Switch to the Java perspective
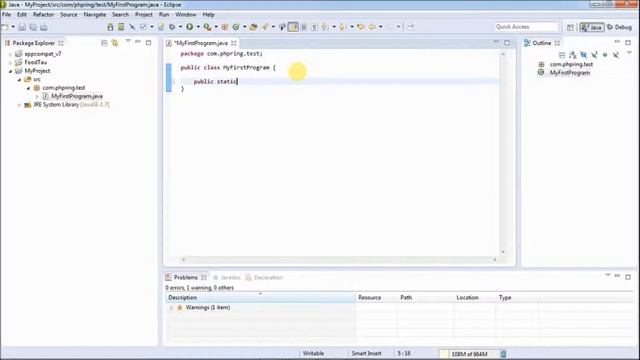The height and width of the screenshot is (360, 640). [592, 27]
